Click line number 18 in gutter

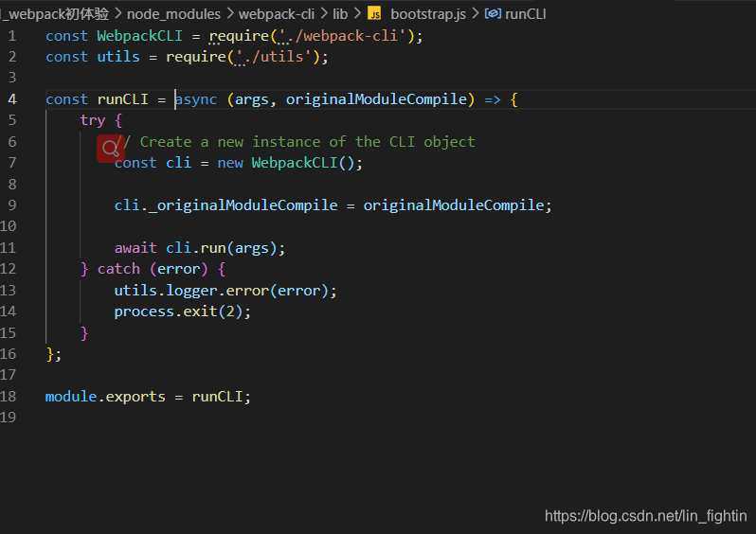[x=9, y=397]
